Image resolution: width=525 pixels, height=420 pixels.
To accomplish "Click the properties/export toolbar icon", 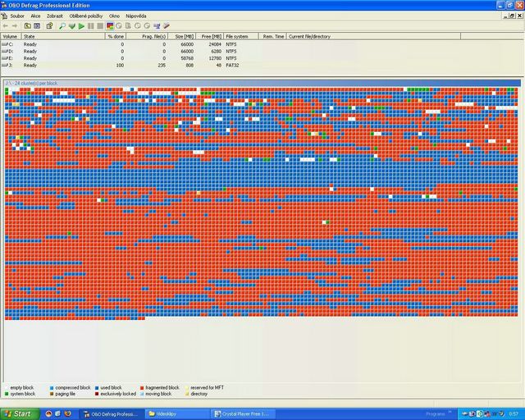I will 49,26.
